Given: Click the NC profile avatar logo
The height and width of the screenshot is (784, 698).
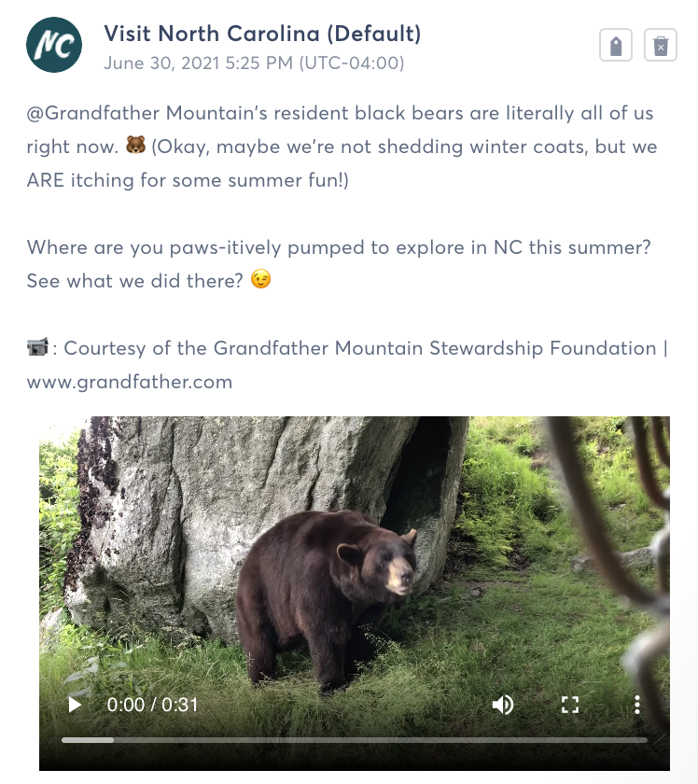Looking at the screenshot, I should point(53,45).
